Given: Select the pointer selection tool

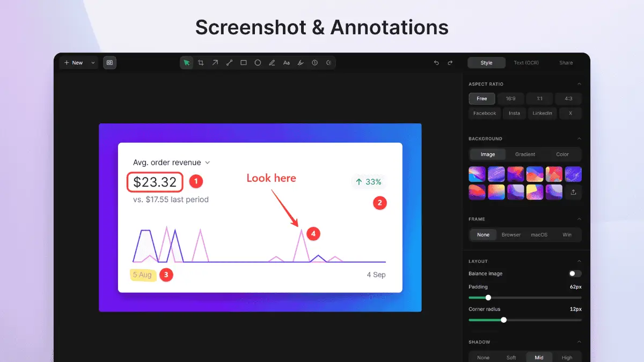Looking at the screenshot, I should tap(187, 63).
